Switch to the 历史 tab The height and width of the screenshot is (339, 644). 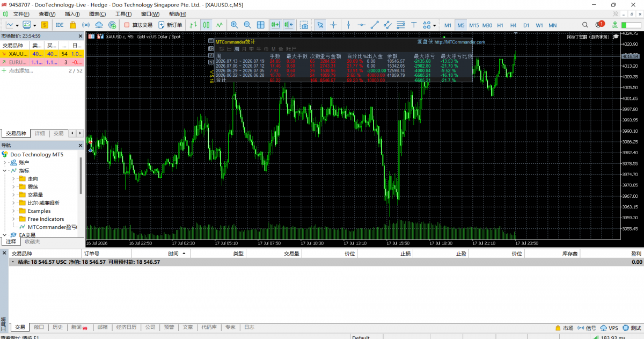(57, 327)
